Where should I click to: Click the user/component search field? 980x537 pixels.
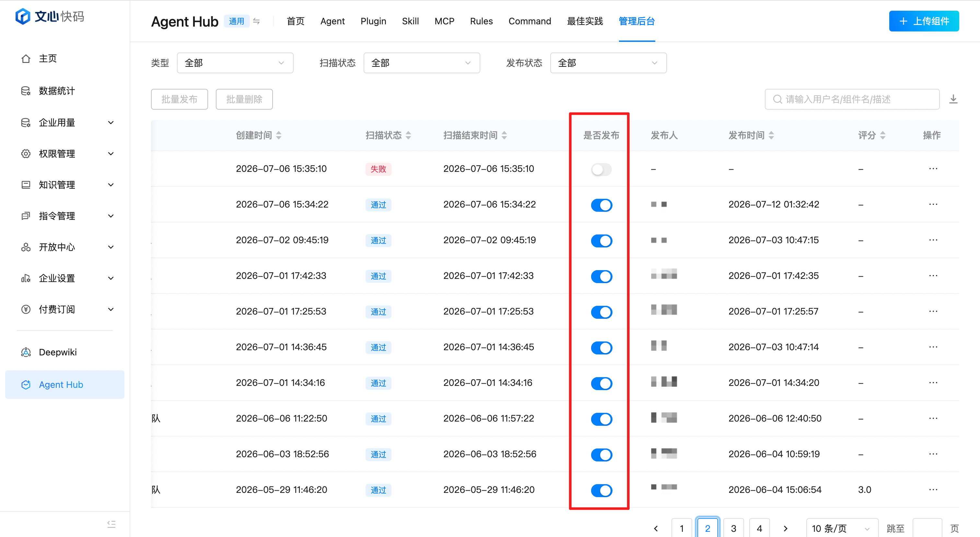pos(852,99)
